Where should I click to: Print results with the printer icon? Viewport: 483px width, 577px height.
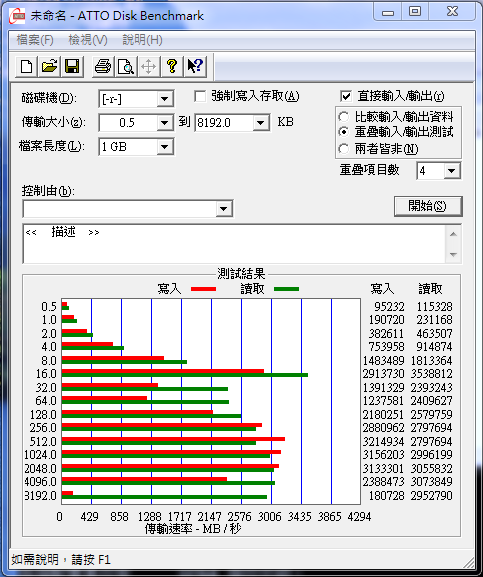103,67
